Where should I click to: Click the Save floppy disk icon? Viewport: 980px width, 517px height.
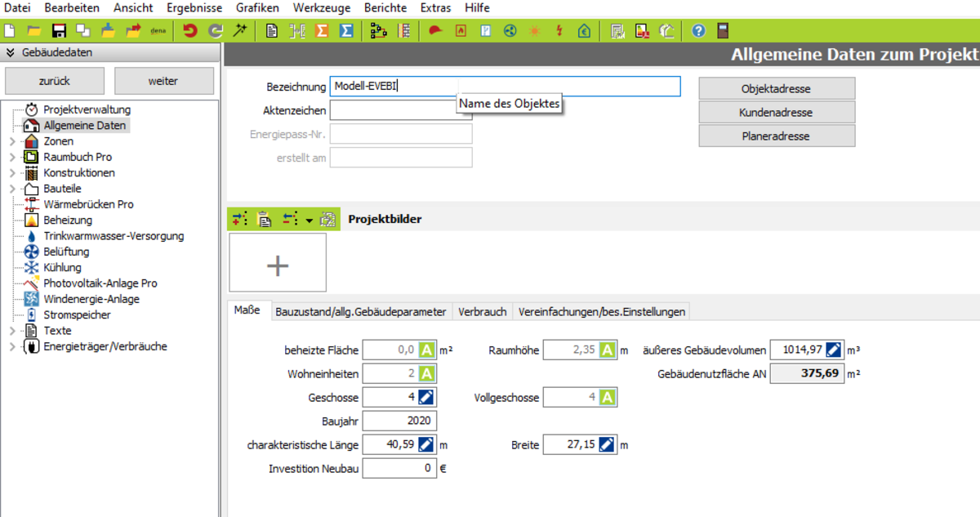59,31
